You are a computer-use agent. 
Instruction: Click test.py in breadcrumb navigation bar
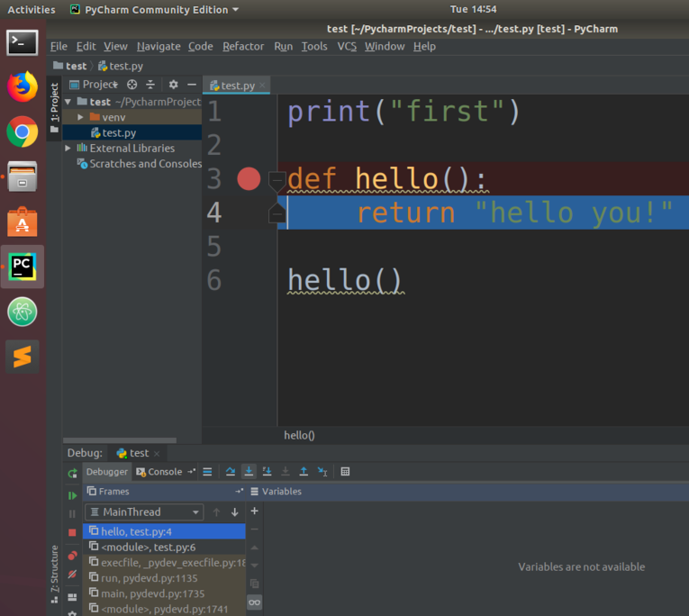coord(121,66)
